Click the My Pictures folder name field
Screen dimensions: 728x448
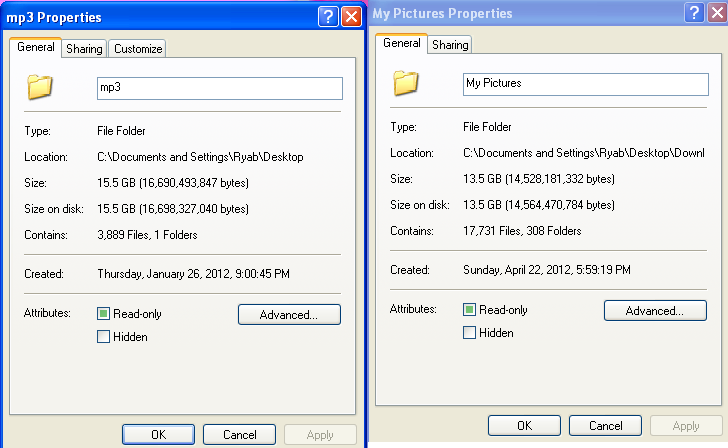(x=585, y=84)
